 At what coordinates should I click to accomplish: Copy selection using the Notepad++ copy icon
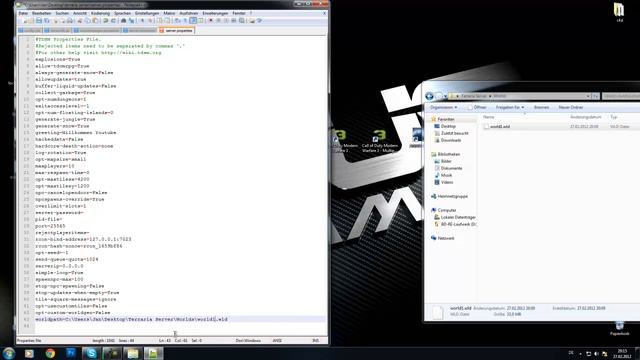87,20
